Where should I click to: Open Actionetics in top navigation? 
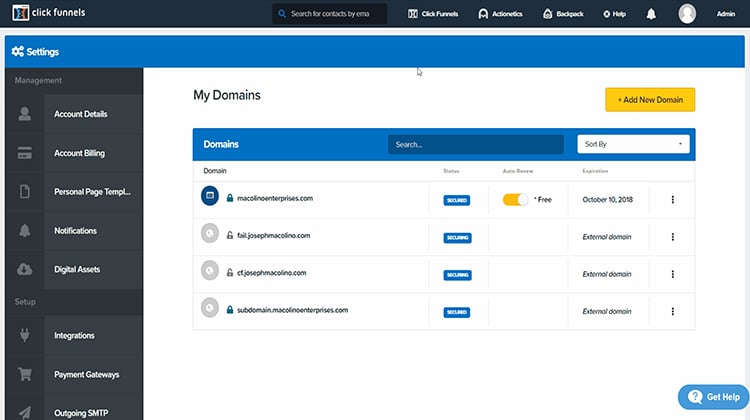click(504, 14)
